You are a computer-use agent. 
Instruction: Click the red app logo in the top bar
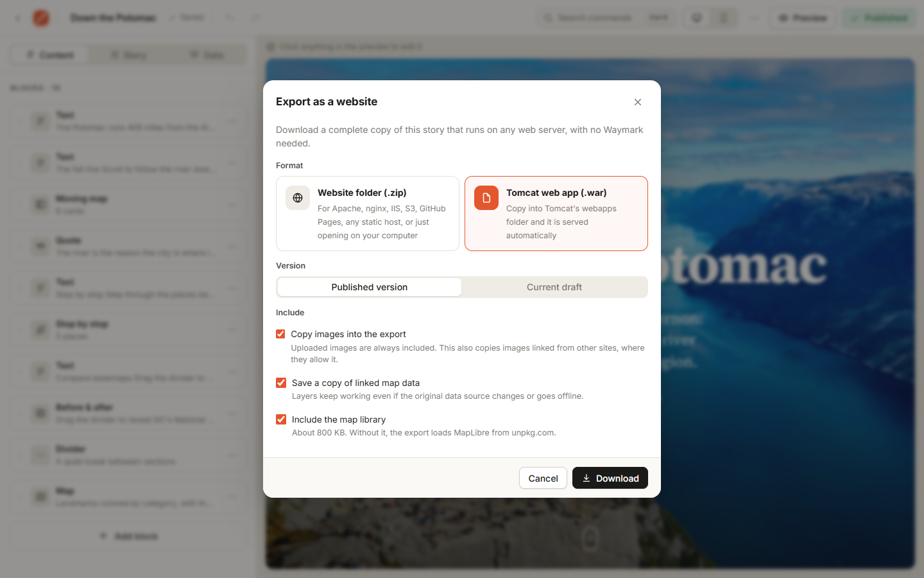41,18
